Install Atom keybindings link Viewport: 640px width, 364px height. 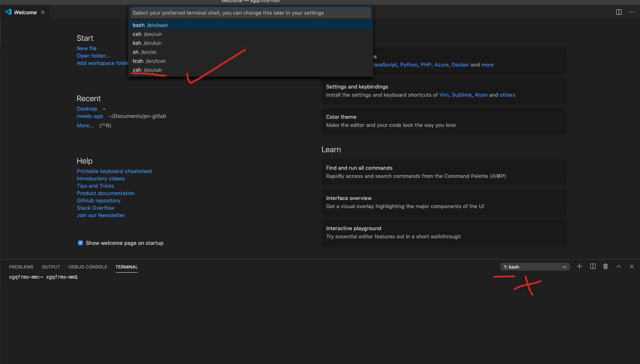(x=481, y=95)
